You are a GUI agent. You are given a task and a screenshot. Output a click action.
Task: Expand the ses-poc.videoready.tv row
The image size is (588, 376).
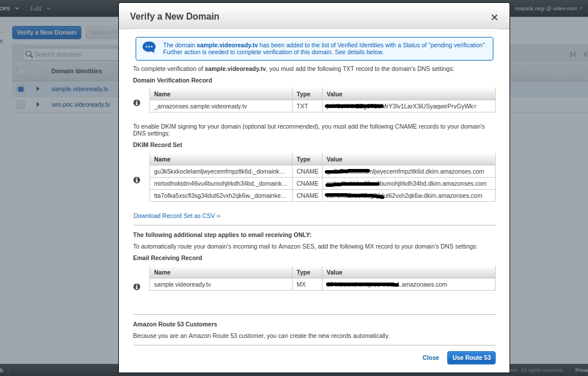tap(38, 104)
